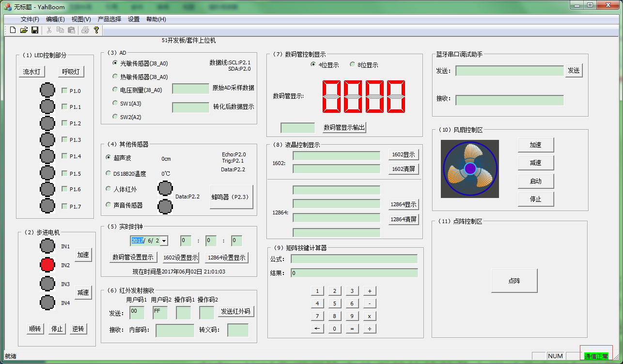This screenshot has width=623, height=364.
Task: Select DS18B20温度 sensor option
Action: tap(109, 173)
